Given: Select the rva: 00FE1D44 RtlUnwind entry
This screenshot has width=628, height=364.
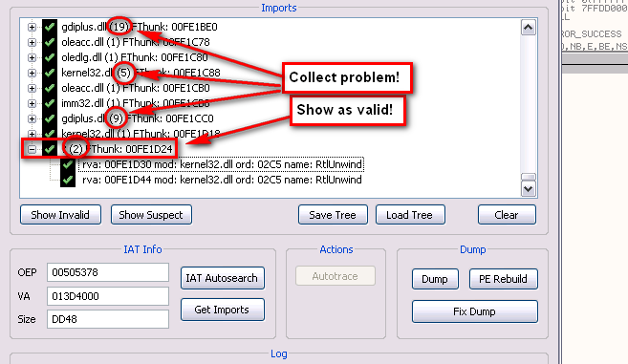Looking at the screenshot, I should pyautogui.click(x=222, y=180).
